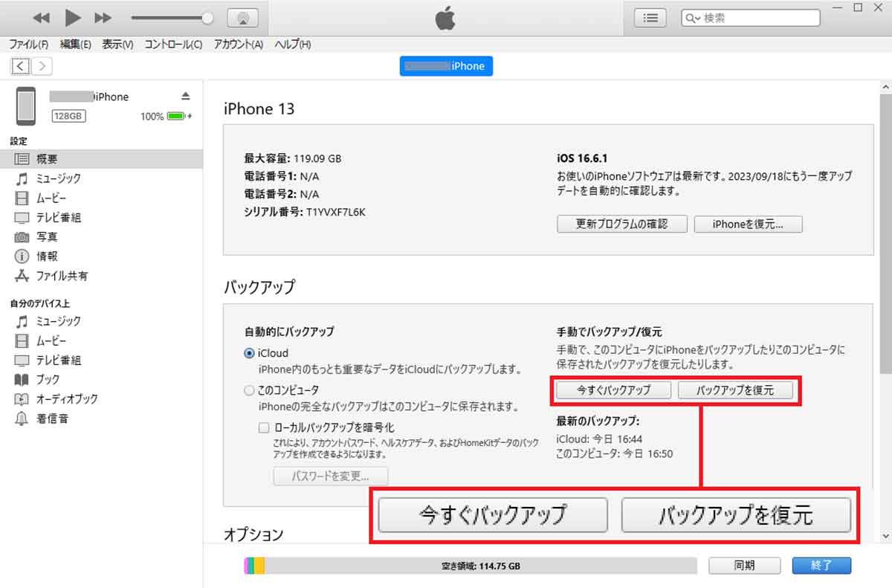This screenshot has height=588, width=892.
Task: Click the 検索 search field
Action: [x=751, y=18]
